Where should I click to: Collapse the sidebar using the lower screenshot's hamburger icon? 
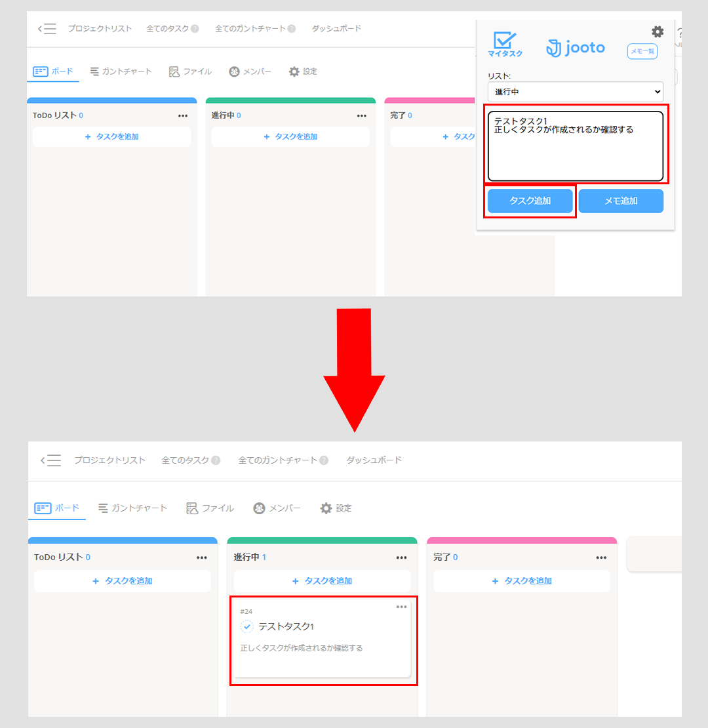[50, 460]
